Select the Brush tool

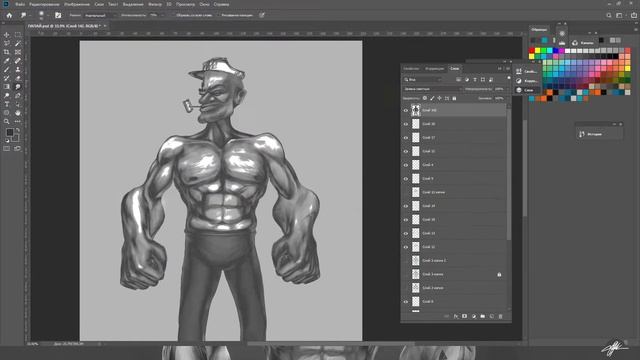(7, 69)
